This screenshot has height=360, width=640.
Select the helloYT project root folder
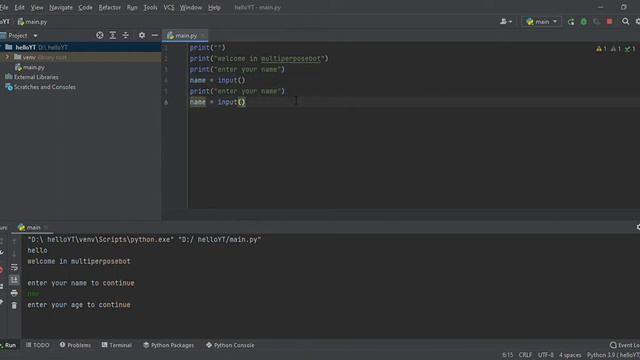point(80,47)
